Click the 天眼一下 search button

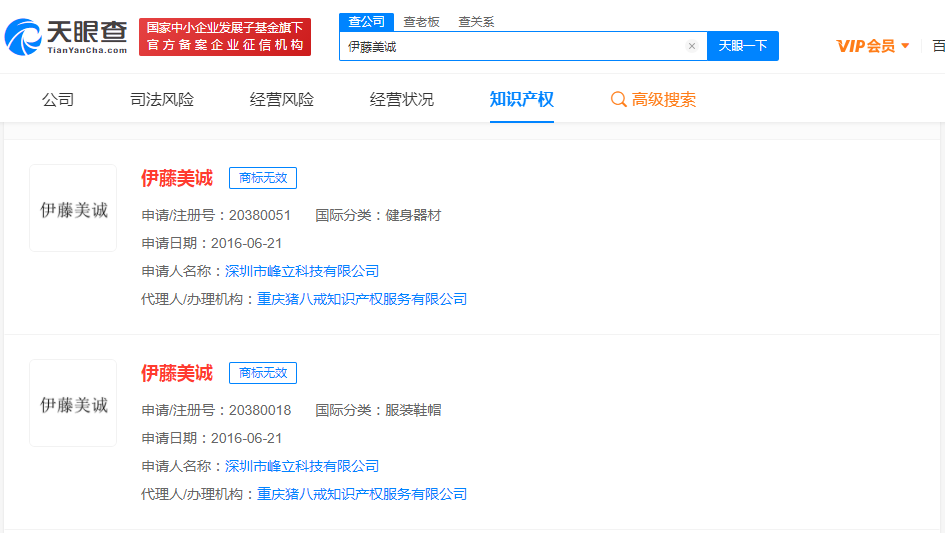point(742,46)
